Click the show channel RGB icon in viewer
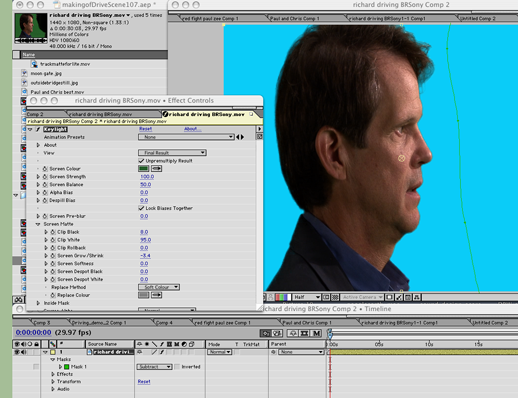The height and width of the screenshot is (398, 518). pyautogui.click(x=282, y=297)
